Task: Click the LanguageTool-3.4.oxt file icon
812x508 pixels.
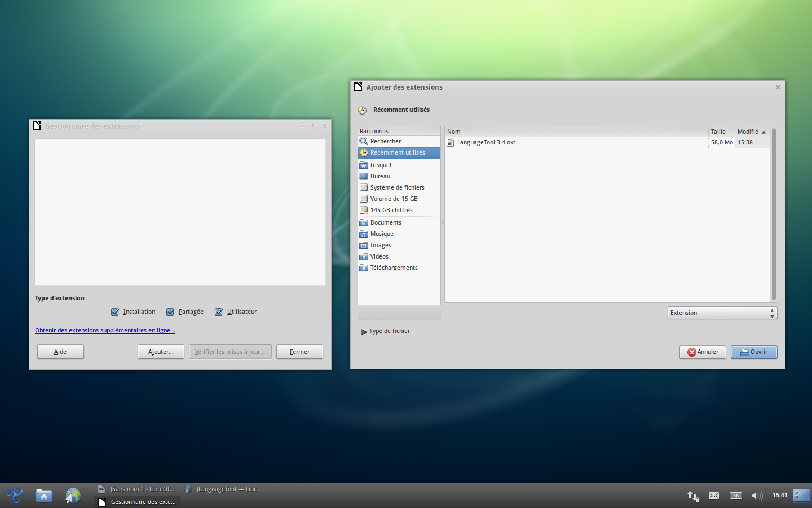Action: pos(450,142)
